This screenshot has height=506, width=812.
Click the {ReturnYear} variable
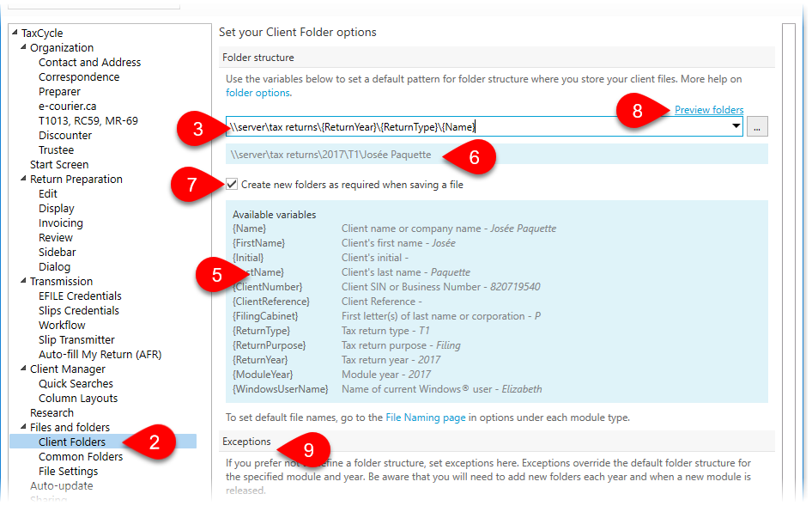260,360
